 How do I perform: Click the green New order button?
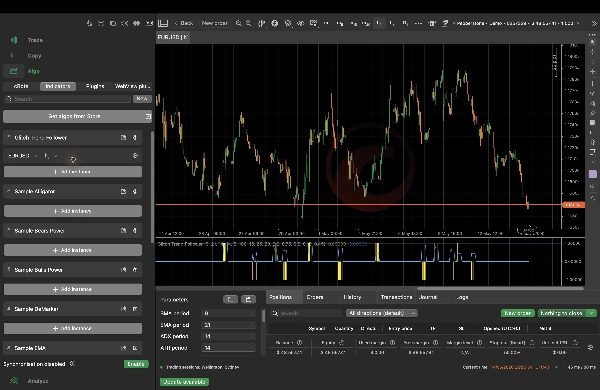tap(517, 313)
